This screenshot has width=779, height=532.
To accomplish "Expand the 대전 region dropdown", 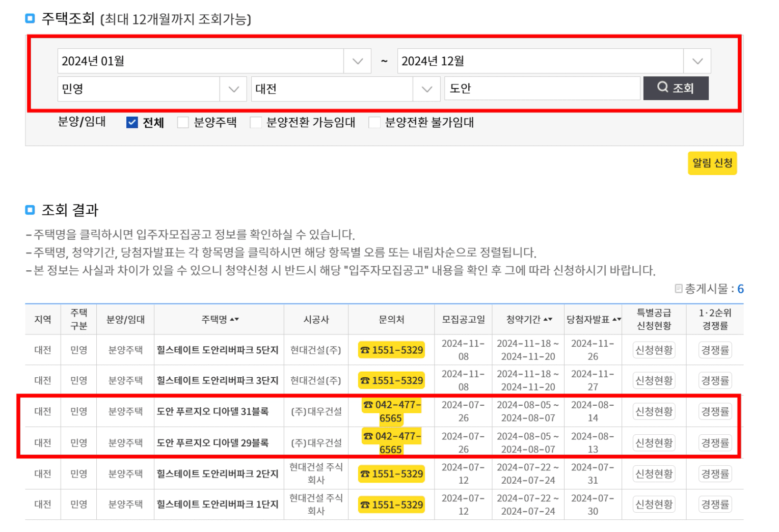I will 426,89.
